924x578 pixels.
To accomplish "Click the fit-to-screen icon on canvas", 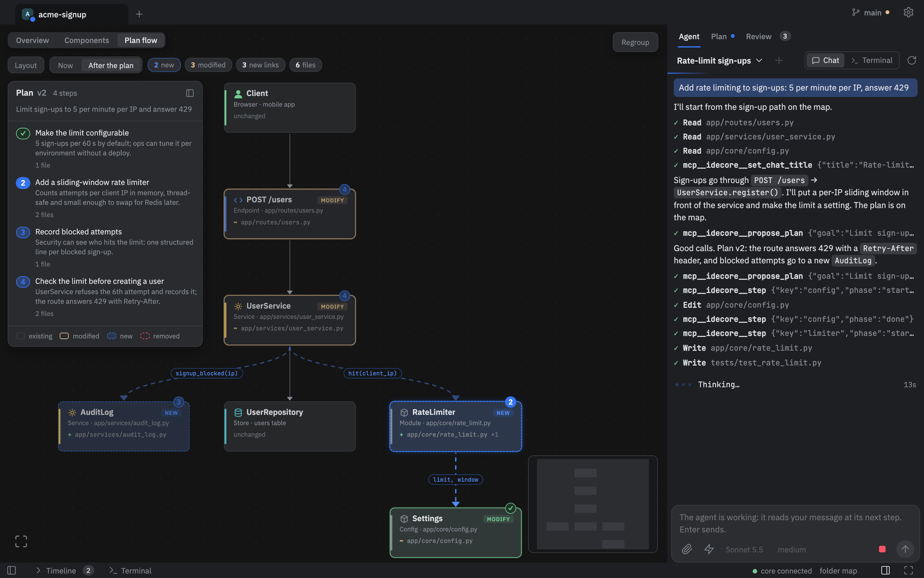I will 21,541.
